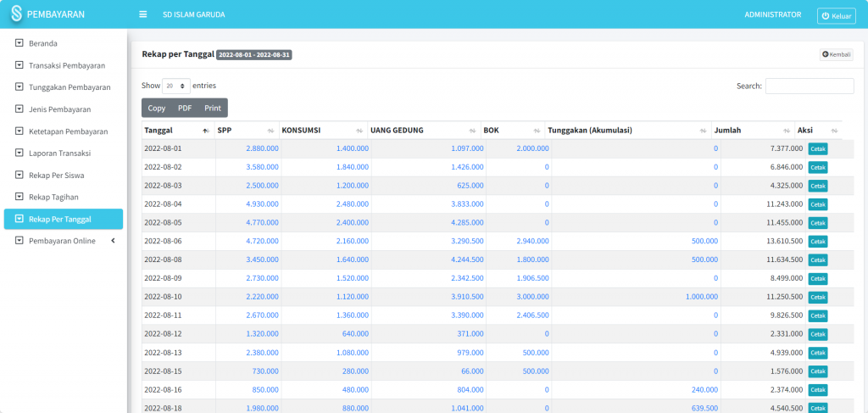This screenshot has height=413, width=868.
Task: Click the Print button
Action: click(x=213, y=108)
